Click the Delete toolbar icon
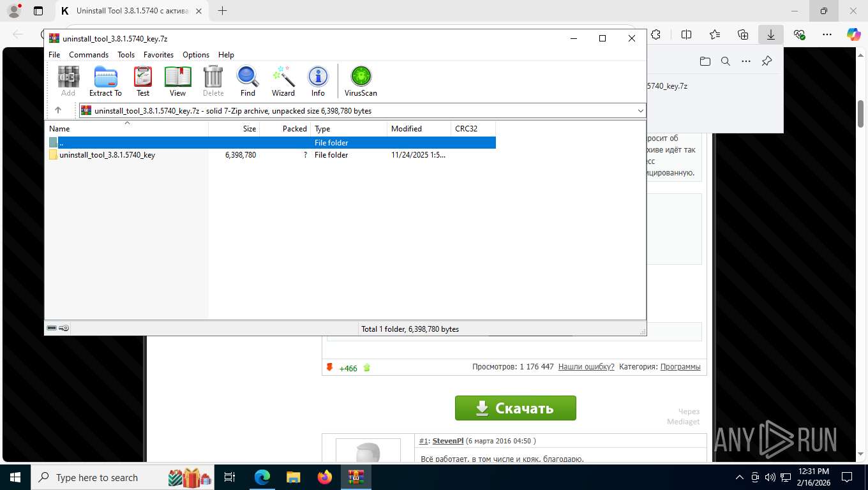Viewport: 868px width, 490px height. (213, 82)
